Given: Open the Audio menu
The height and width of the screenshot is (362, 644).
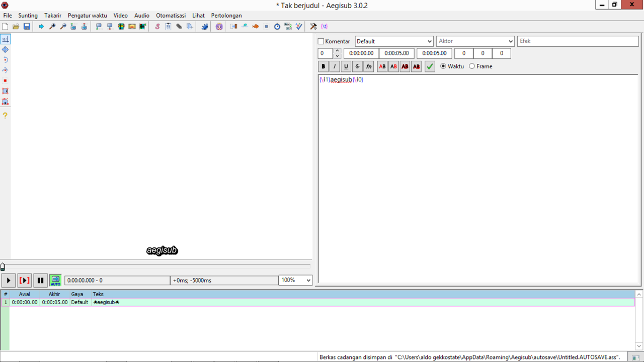Looking at the screenshot, I should [142, 16].
